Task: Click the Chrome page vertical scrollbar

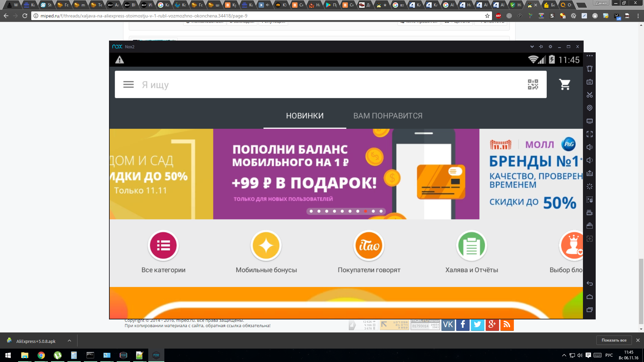Action: point(641,292)
